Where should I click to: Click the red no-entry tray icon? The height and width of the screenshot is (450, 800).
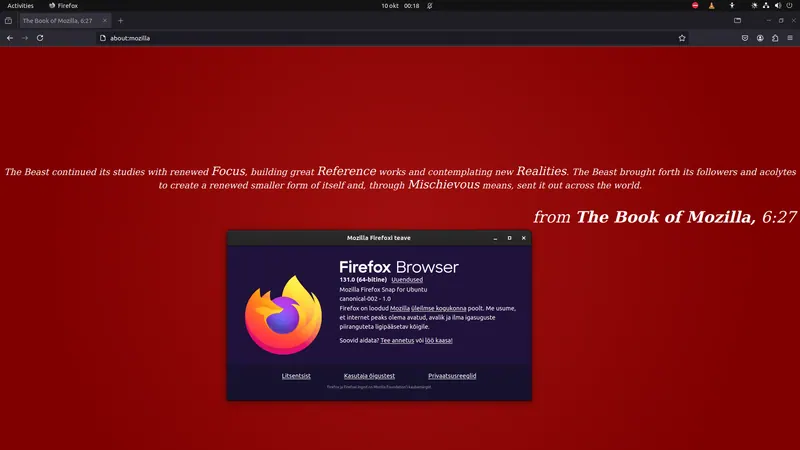(x=695, y=6)
